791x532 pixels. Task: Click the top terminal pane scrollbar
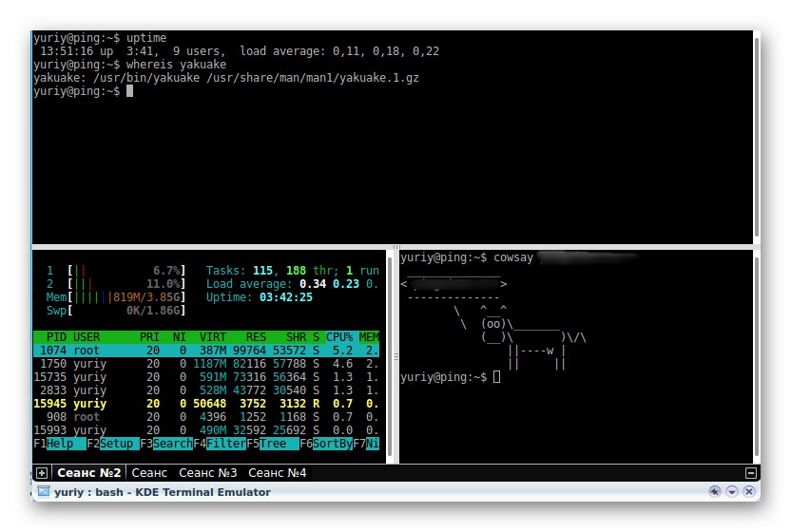point(756,136)
